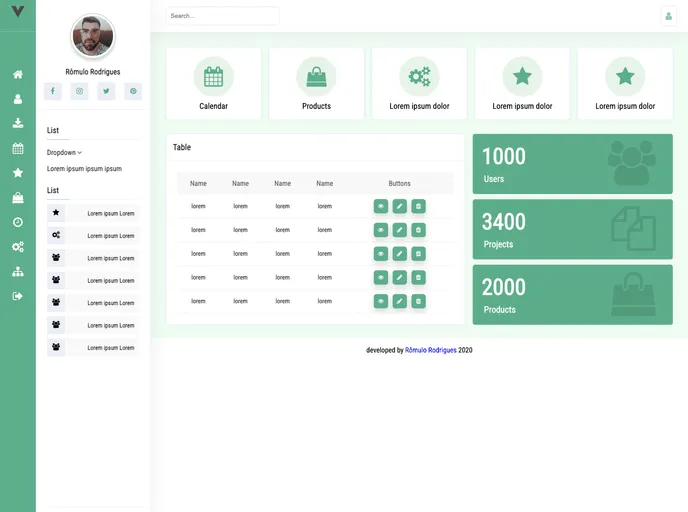Delete the fourth table row using trash button
The height and width of the screenshot is (512, 688).
click(x=418, y=277)
